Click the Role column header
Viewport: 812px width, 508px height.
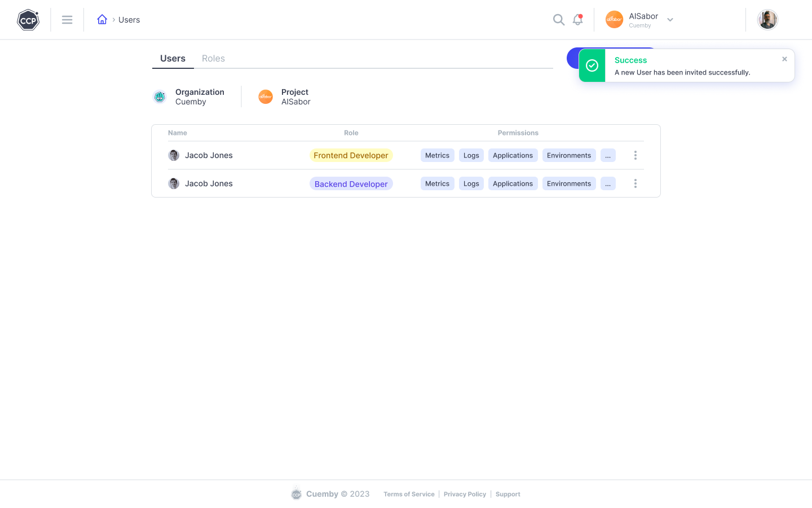(x=351, y=133)
